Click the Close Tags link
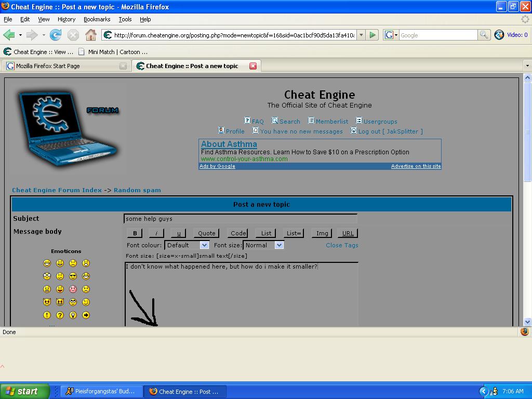 [x=342, y=245]
